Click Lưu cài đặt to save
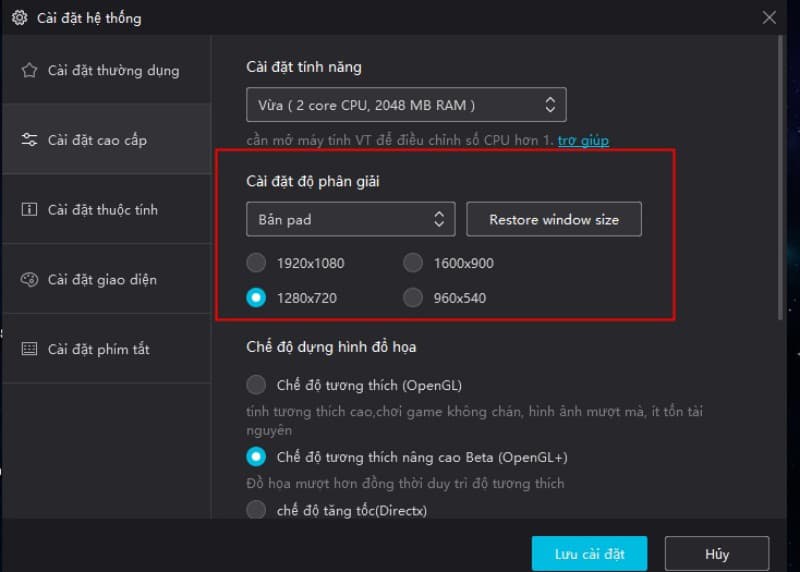Viewport: 800px width, 572px height. 589,554
